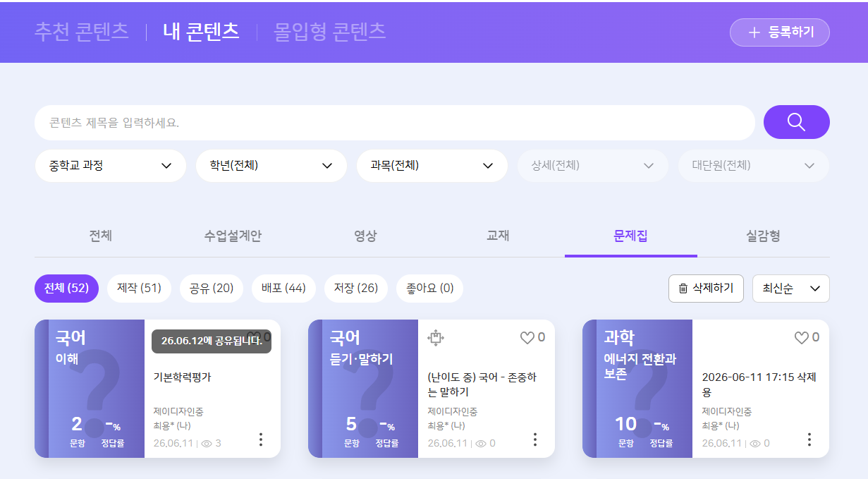868x479 pixels.
Task: Like the 에너지 전환과 보존 card heart
Action: 801,338
